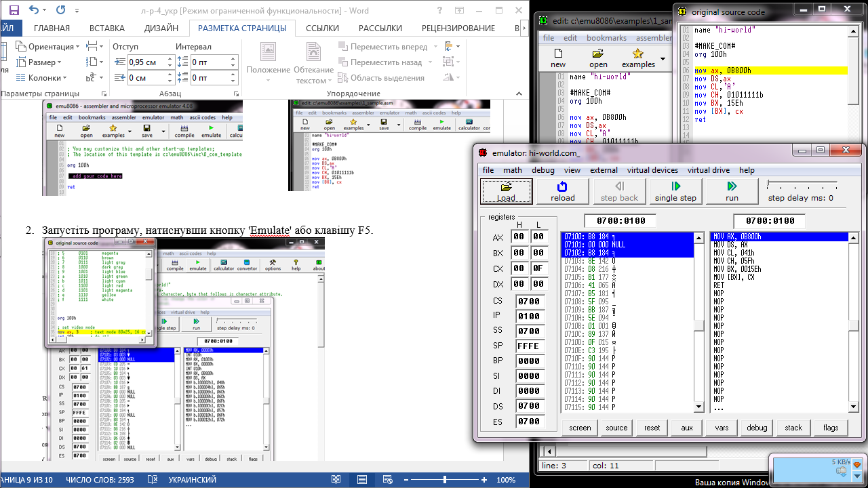Click the AX high byte register field

tap(519, 237)
